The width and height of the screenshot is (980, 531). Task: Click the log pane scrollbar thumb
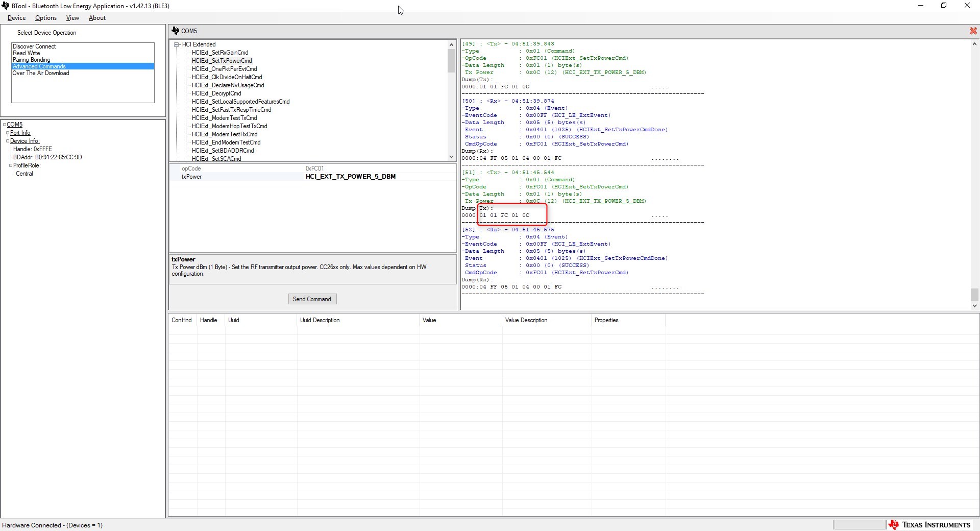[974, 295]
